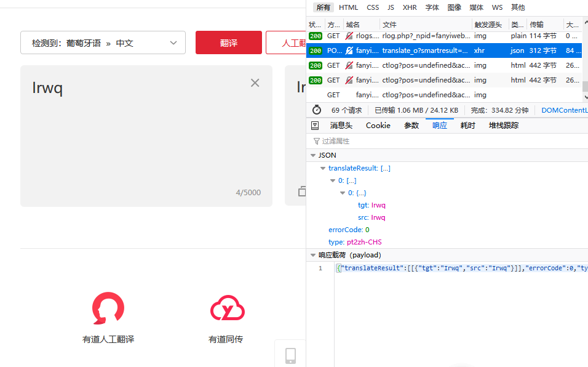Viewport: 588px width, 367px height.
Task: Open the Cookie details tab
Action: coord(378,126)
